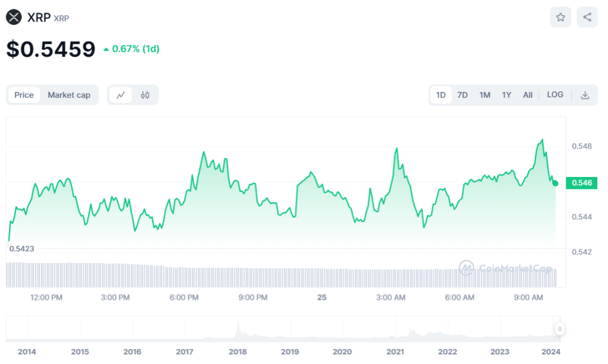Open the share icon button
608x364 pixels.
click(587, 17)
